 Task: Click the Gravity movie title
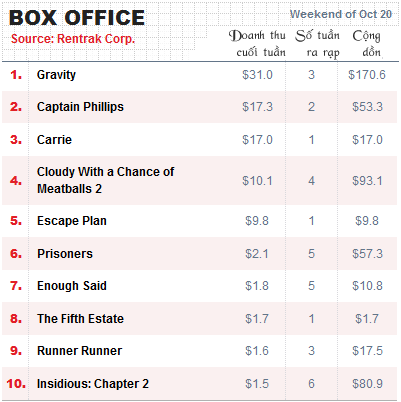[56, 75]
